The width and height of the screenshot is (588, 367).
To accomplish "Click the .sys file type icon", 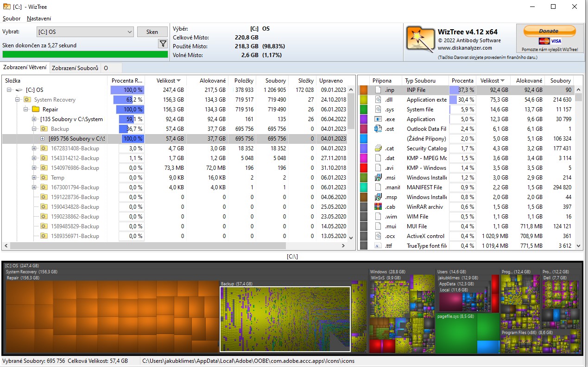I will click(x=378, y=109).
